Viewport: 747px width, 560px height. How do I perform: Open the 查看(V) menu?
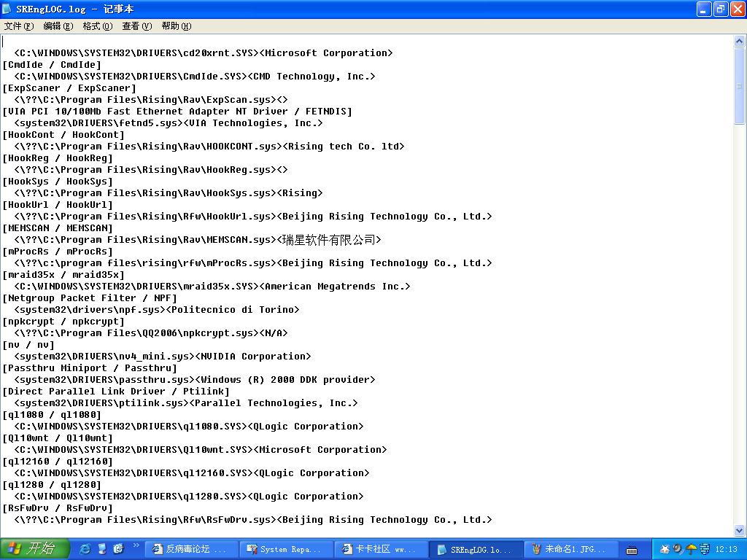(136, 26)
